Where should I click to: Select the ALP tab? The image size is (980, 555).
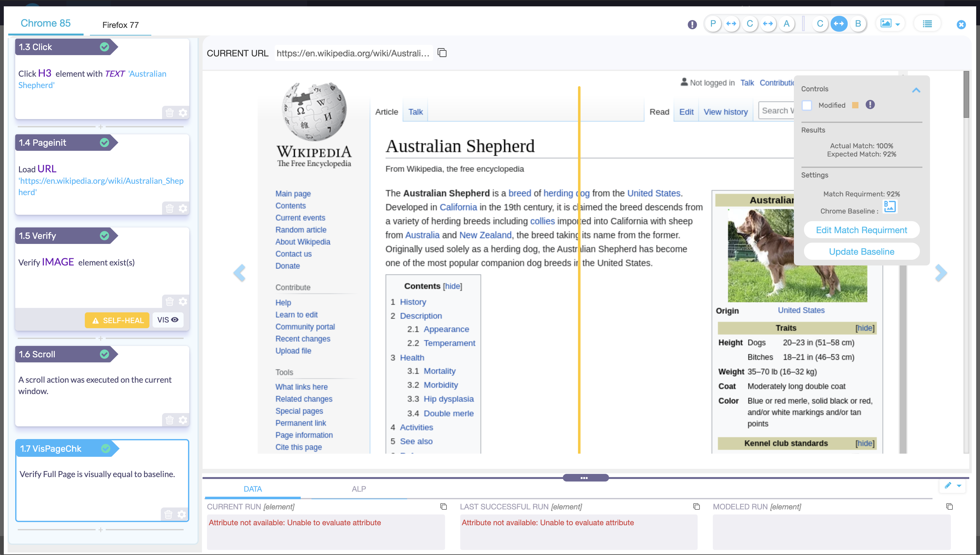coord(359,489)
